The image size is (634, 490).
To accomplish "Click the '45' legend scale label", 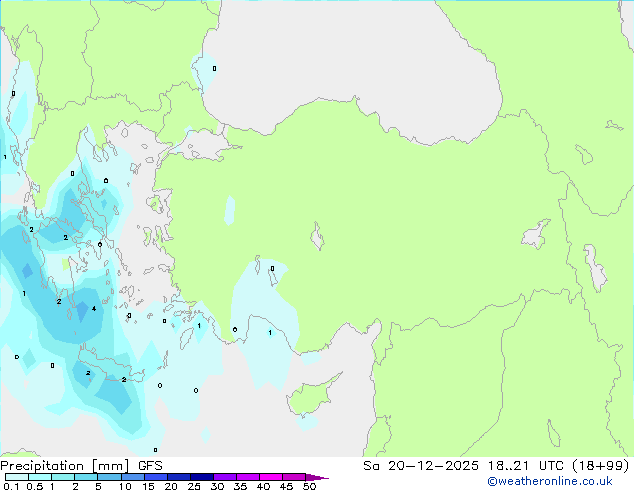I will click(x=286, y=486).
